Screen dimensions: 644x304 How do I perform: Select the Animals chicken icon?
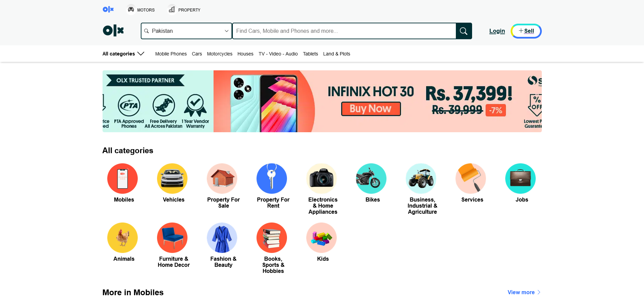(x=123, y=238)
